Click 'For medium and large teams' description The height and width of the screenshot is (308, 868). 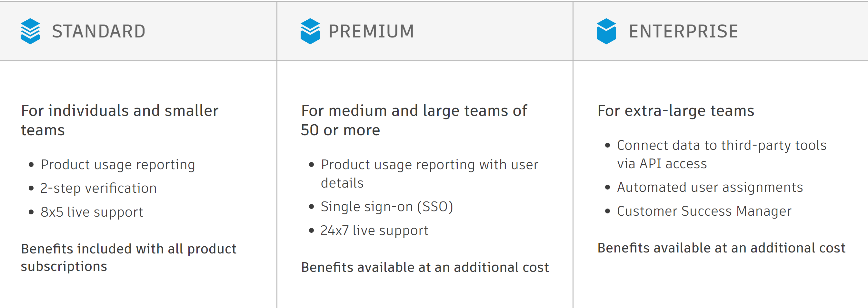[x=414, y=120]
